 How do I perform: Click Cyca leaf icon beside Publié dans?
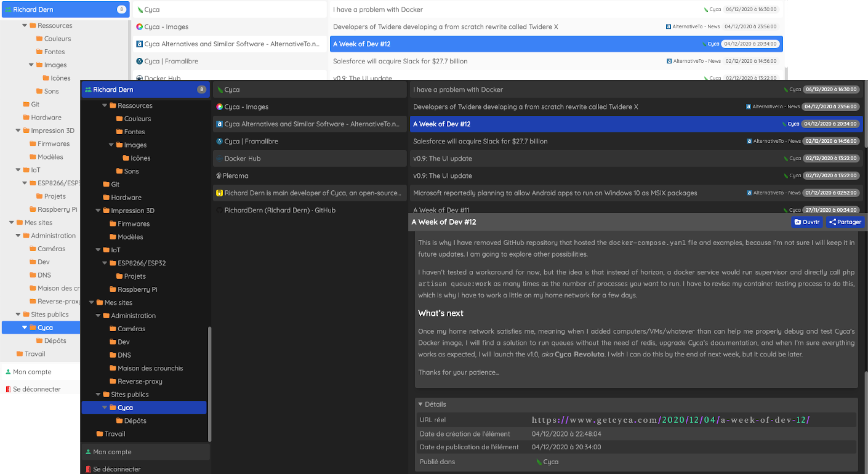click(539, 462)
